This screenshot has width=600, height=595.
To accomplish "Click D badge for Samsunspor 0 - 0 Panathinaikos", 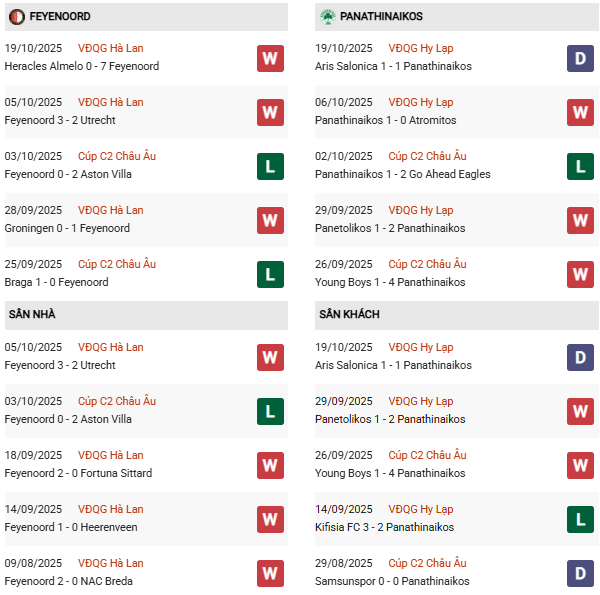I will click(580, 573).
